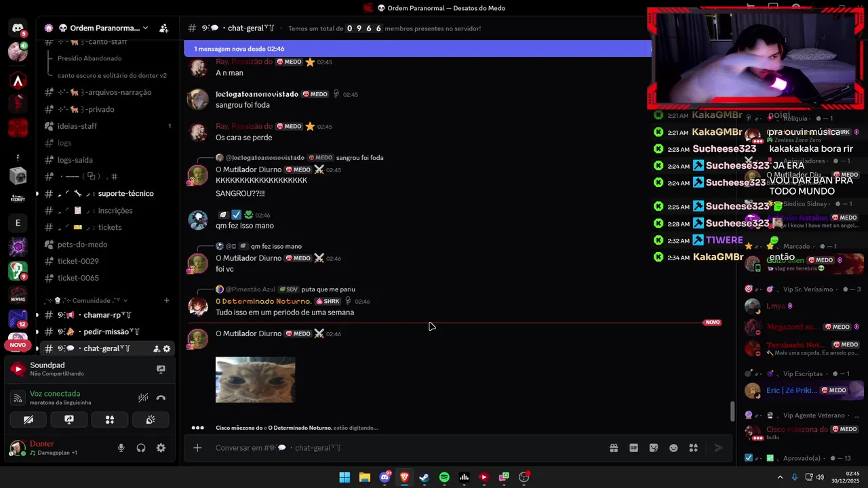Open chat-geral channel settings gear
Screen dimensions: 868x488
point(167,348)
